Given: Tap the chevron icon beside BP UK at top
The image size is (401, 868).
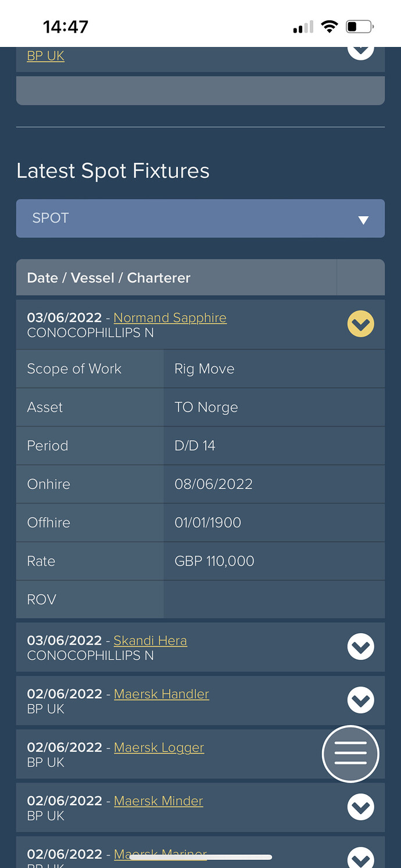Looking at the screenshot, I should tap(361, 49).
